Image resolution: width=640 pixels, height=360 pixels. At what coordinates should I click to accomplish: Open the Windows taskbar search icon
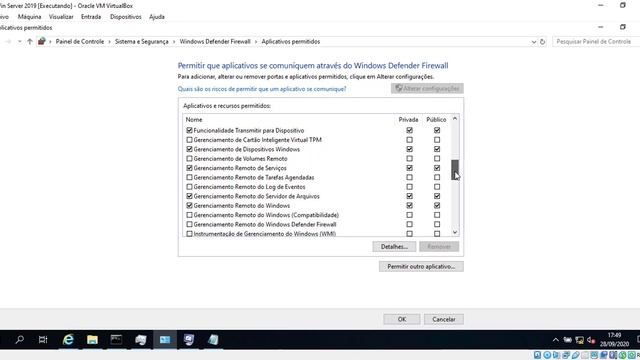coord(19,340)
